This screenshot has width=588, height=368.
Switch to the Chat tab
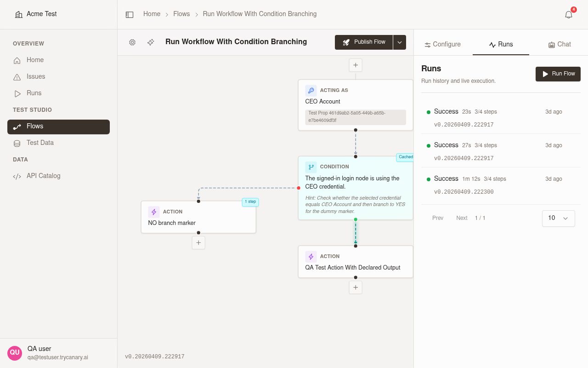560,44
